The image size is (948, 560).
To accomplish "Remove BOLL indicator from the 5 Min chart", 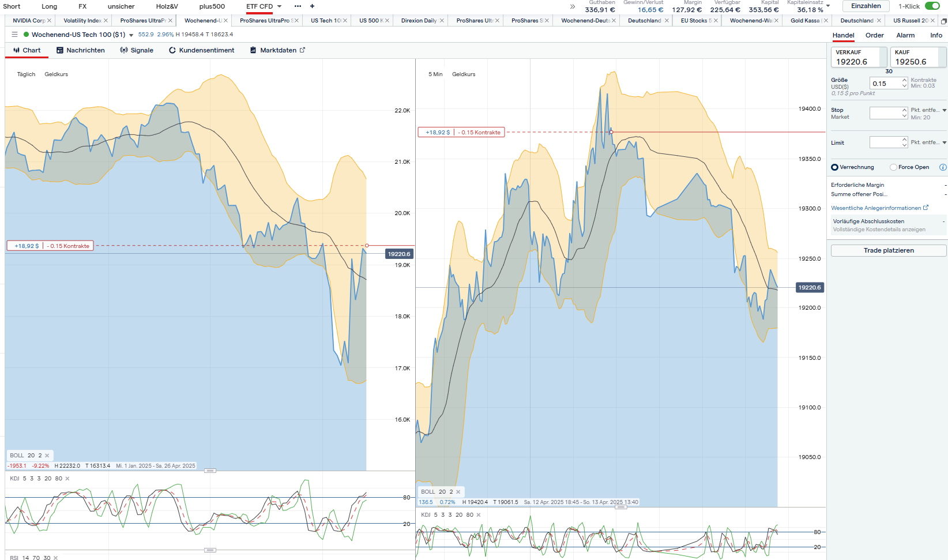I will pos(458,492).
